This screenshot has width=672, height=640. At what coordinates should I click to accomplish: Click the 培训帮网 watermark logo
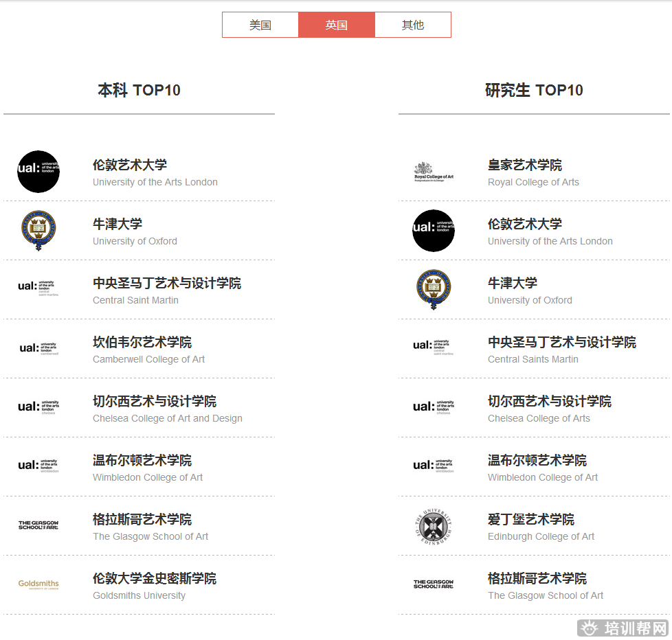click(x=624, y=628)
